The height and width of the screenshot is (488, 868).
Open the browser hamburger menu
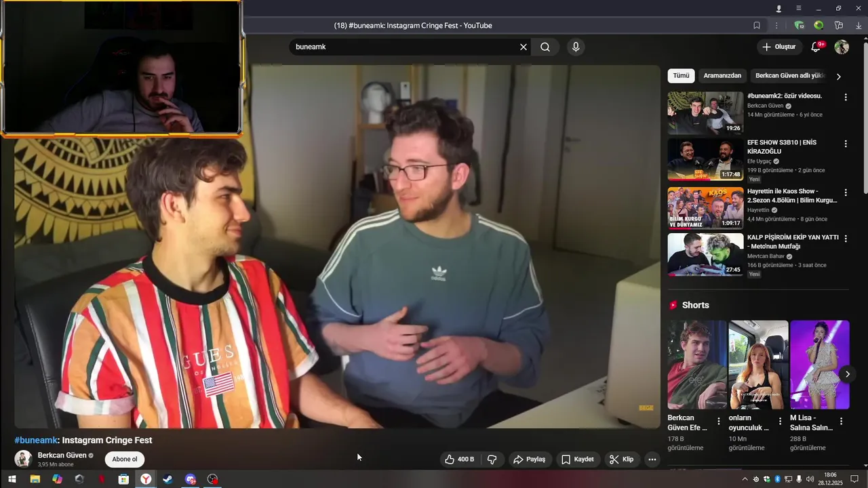coord(799,8)
